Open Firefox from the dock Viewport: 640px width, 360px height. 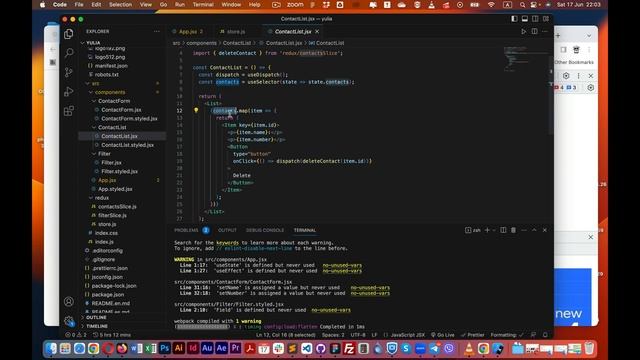(x=122, y=348)
